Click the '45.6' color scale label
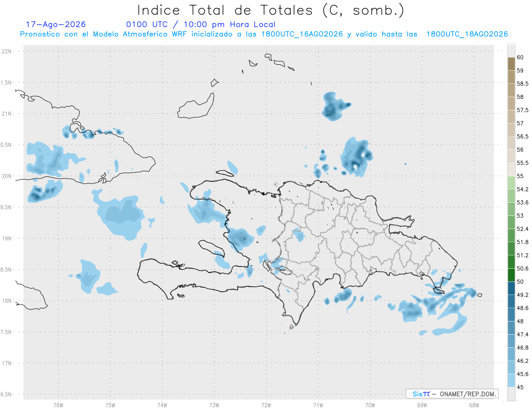 click(x=523, y=374)
